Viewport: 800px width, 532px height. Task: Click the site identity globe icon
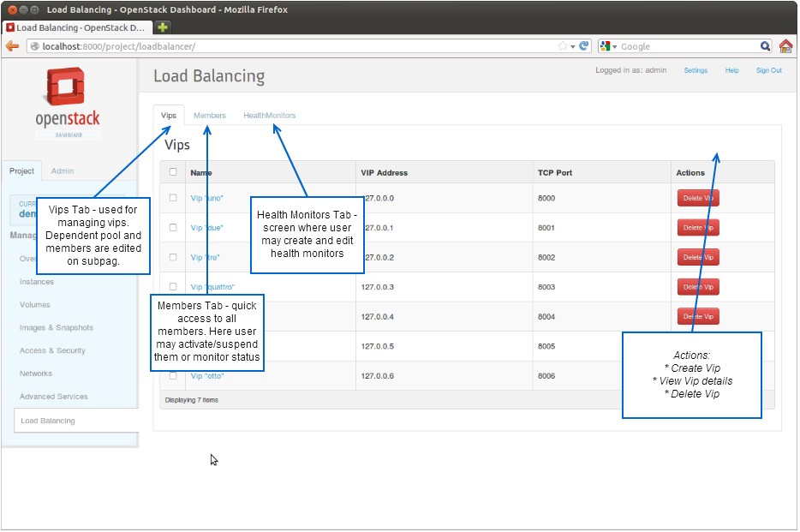(x=35, y=46)
